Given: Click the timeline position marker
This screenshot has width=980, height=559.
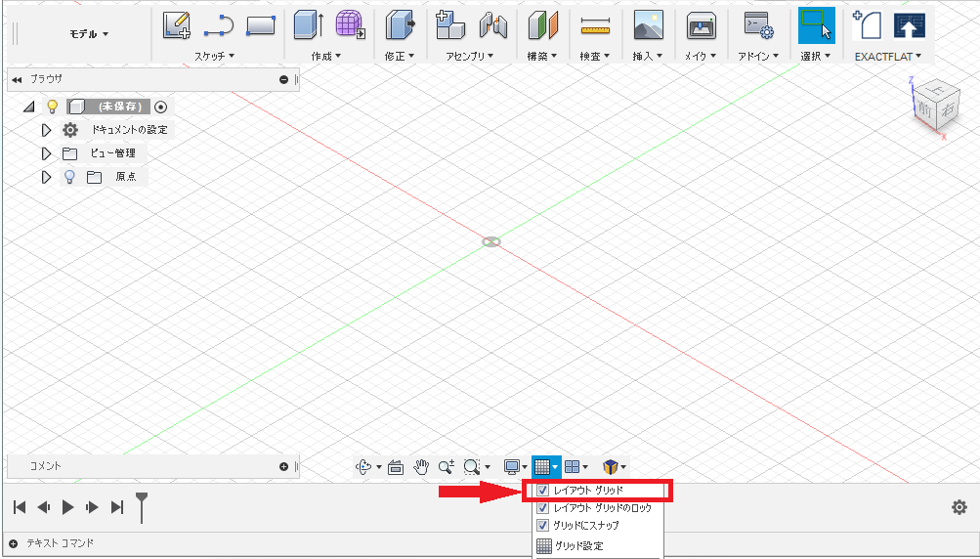Looking at the screenshot, I should coord(142,507).
